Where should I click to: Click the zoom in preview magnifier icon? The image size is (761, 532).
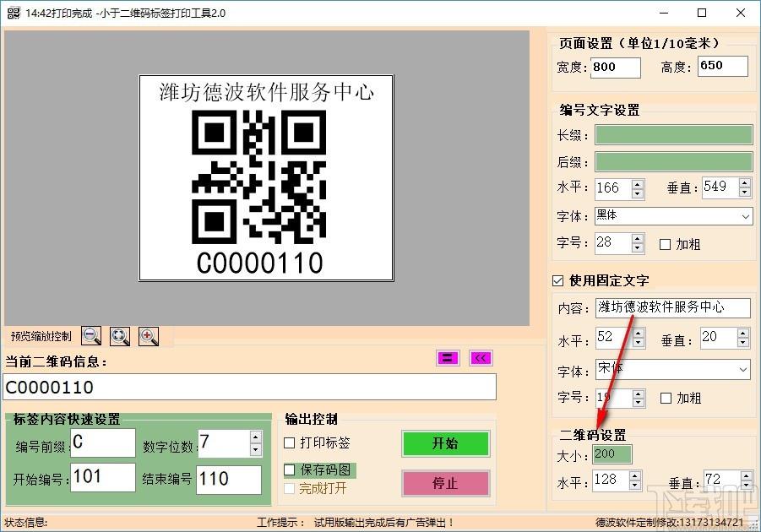149,336
